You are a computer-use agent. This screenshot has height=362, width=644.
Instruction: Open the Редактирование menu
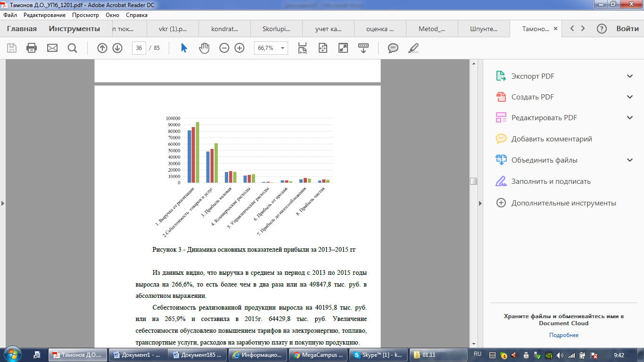point(45,15)
